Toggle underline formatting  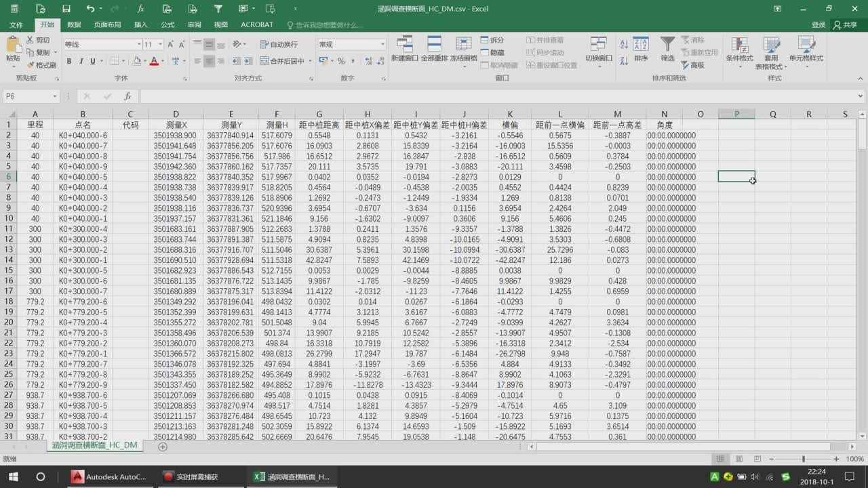(94, 61)
